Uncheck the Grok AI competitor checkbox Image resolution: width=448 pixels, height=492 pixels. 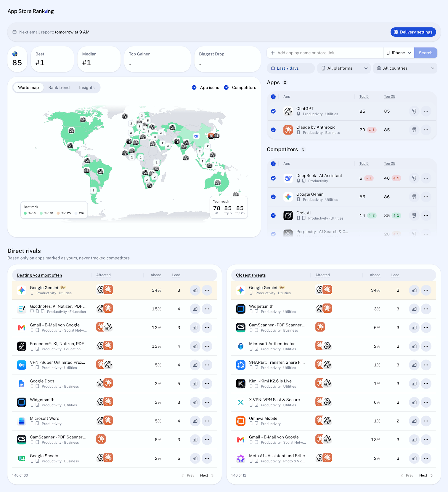tap(273, 215)
